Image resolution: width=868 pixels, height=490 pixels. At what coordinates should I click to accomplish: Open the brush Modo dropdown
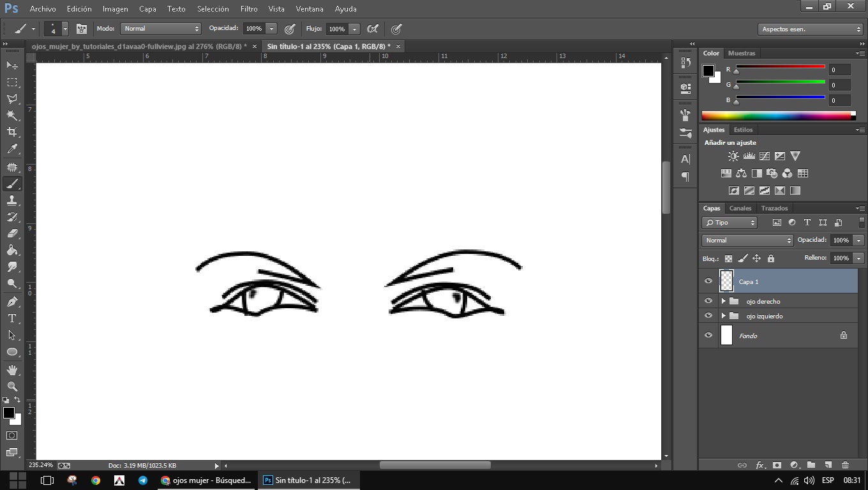pos(161,29)
